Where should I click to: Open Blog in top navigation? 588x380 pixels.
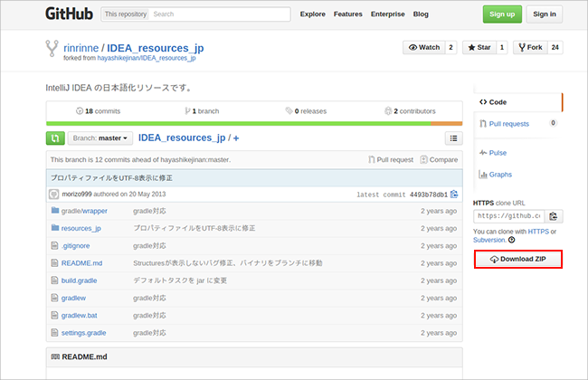pos(421,14)
